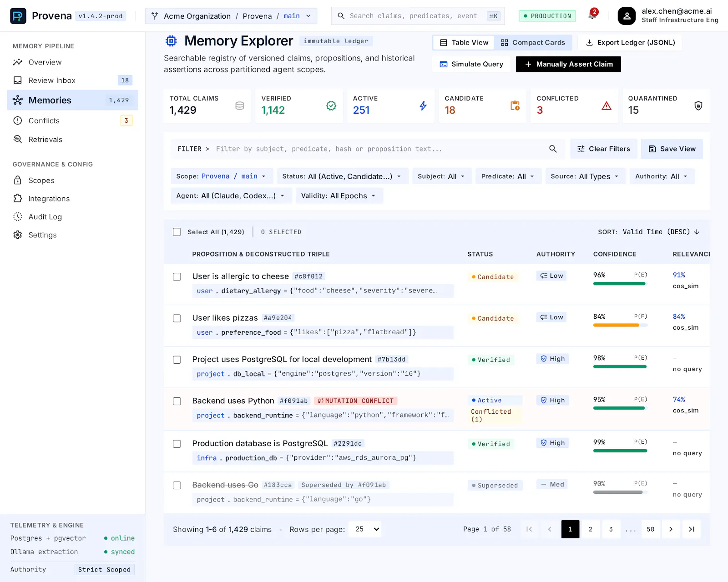This screenshot has width=728, height=582.
Task: Click Manually Assert Claim button
Action: [568, 64]
